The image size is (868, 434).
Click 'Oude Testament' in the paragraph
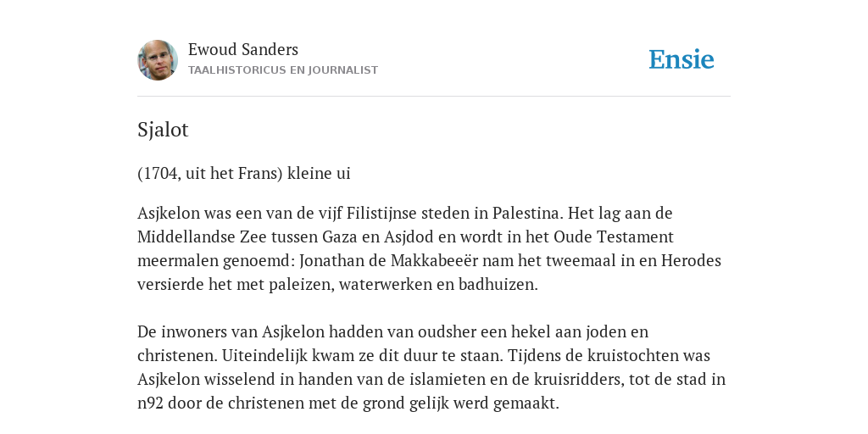pyautogui.click(x=614, y=237)
